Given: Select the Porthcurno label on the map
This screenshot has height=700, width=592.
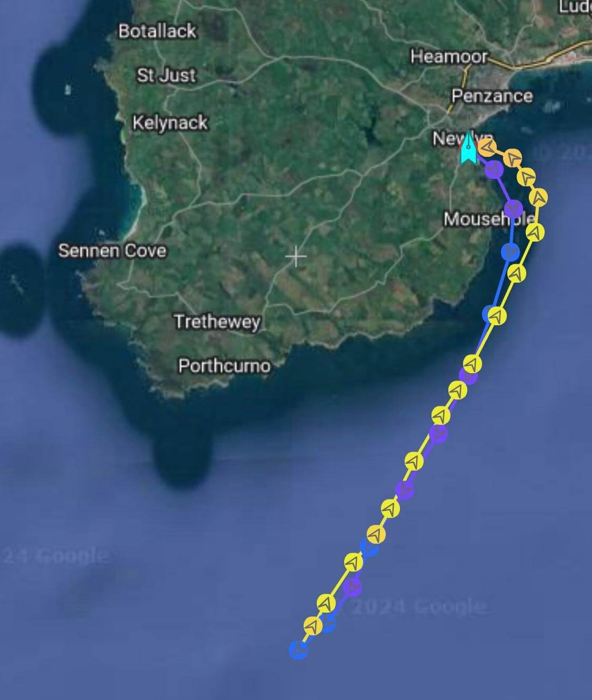Looking at the screenshot, I should click(x=225, y=366).
